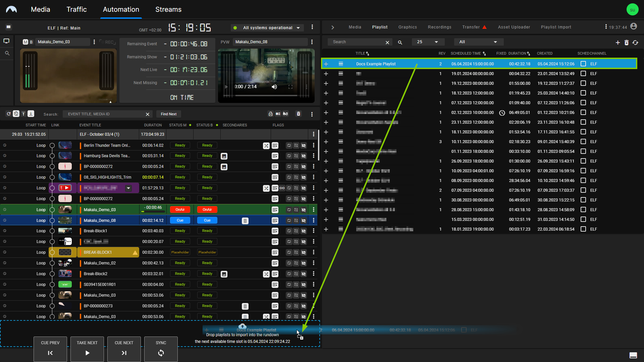Expand the Docs Example Playlist with its plus icon
Image resolution: width=644 pixels, height=362 pixels.
[326, 63]
